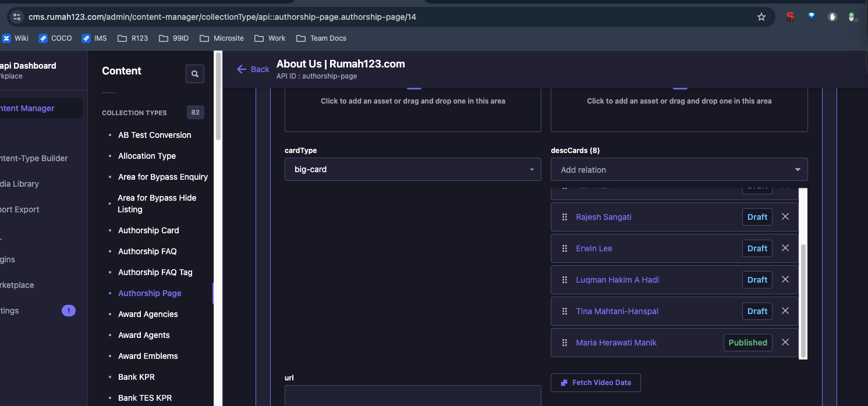Screen dimensions: 868x406
Task: Open the white mouse-shaped browser extension
Action: (832, 17)
